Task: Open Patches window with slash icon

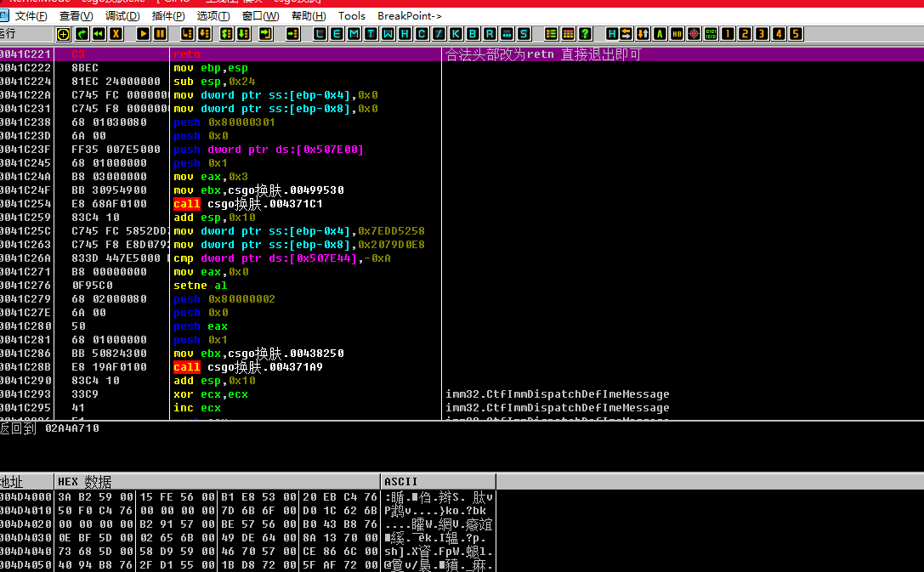Action: click(439, 34)
